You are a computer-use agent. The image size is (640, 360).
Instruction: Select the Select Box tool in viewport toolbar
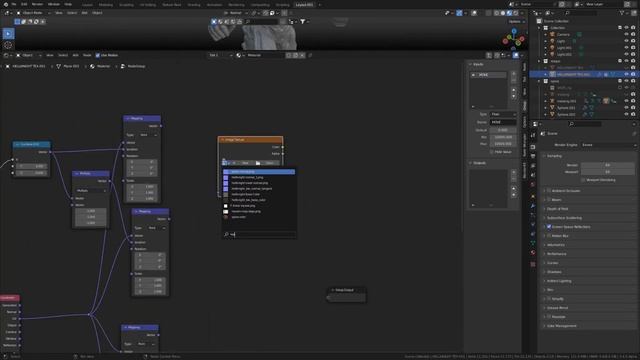tap(8, 33)
